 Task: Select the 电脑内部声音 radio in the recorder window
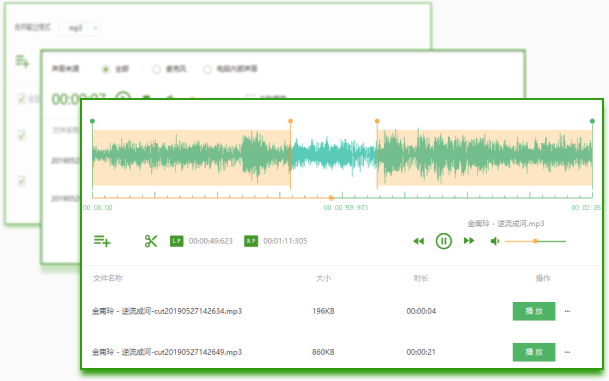[x=207, y=70]
